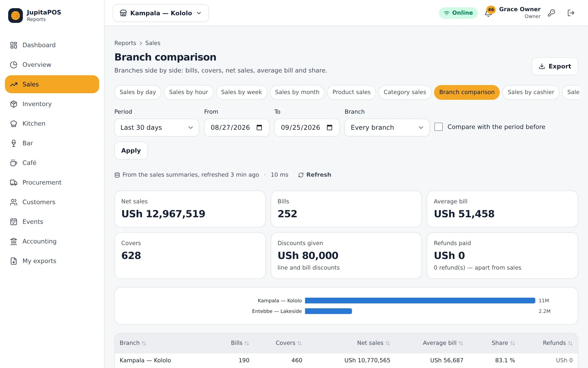Sort table by Bills column
This screenshot has height=368, width=588.
pyautogui.click(x=240, y=343)
